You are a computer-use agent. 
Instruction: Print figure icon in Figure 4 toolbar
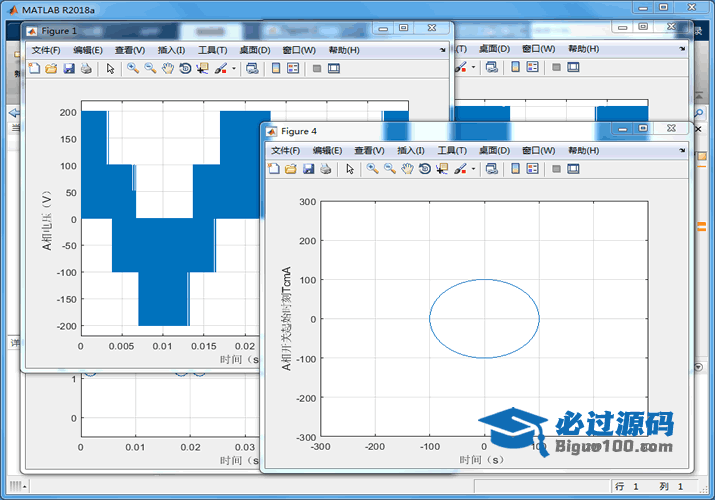[x=326, y=169]
